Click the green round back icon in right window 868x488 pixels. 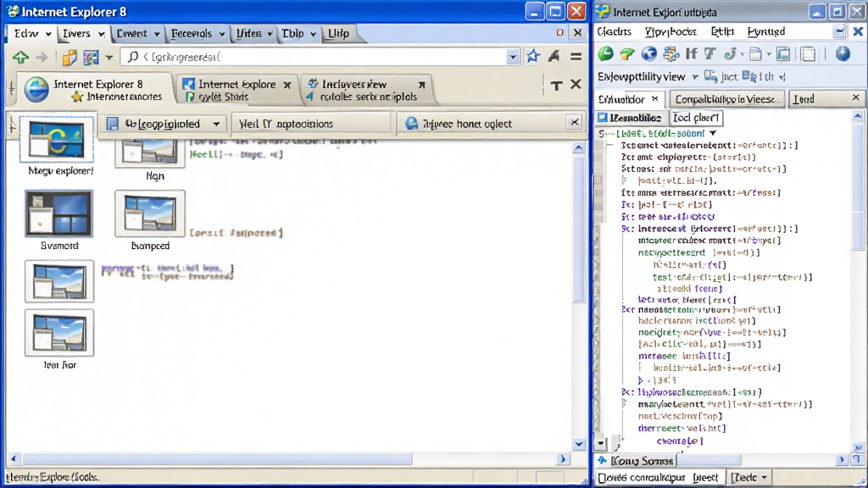[x=605, y=53]
